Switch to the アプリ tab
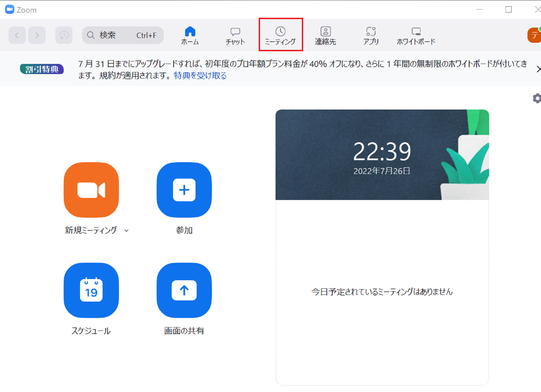 371,36
